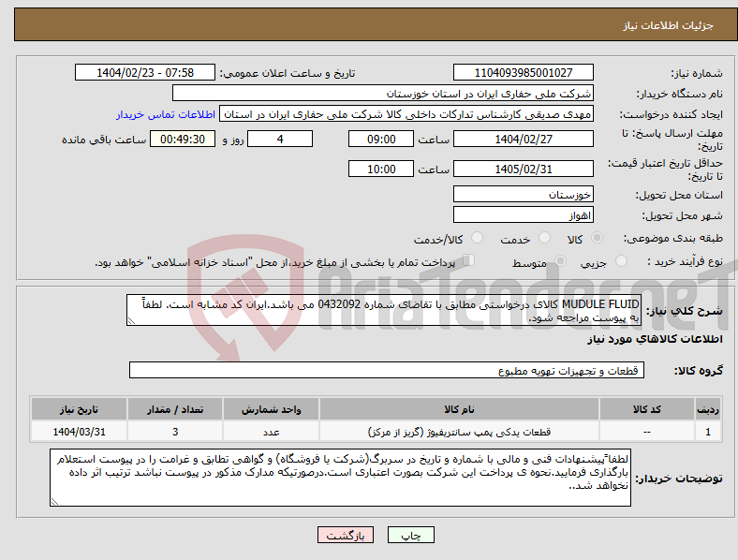Click the بازگشت back button
The image size is (738, 560).
(346, 535)
